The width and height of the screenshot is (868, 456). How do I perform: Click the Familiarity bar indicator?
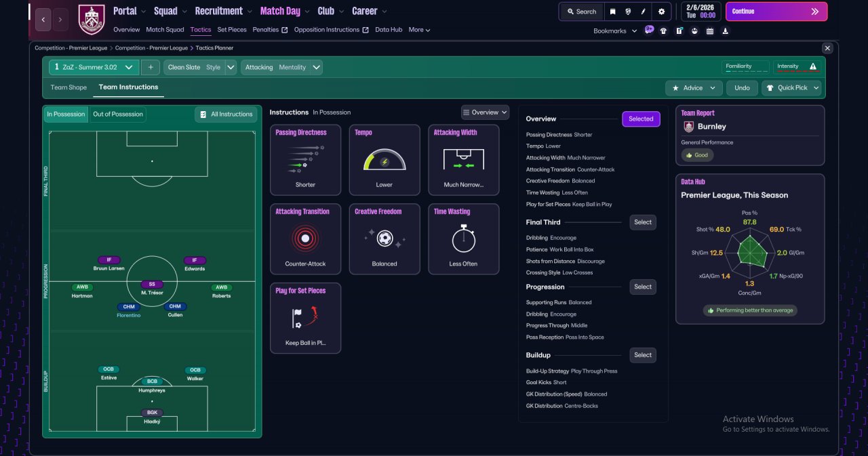(746, 67)
